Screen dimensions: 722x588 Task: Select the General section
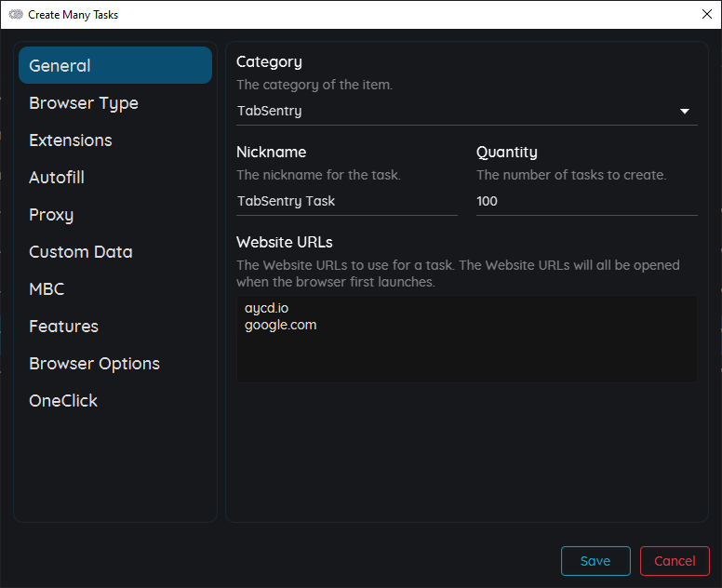pyautogui.click(x=115, y=65)
